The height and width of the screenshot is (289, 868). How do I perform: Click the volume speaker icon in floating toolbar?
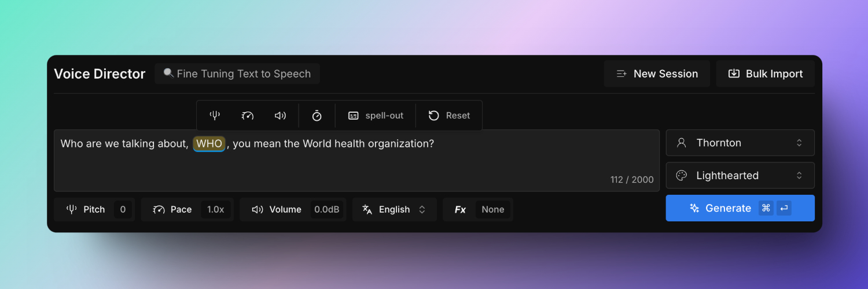click(281, 116)
